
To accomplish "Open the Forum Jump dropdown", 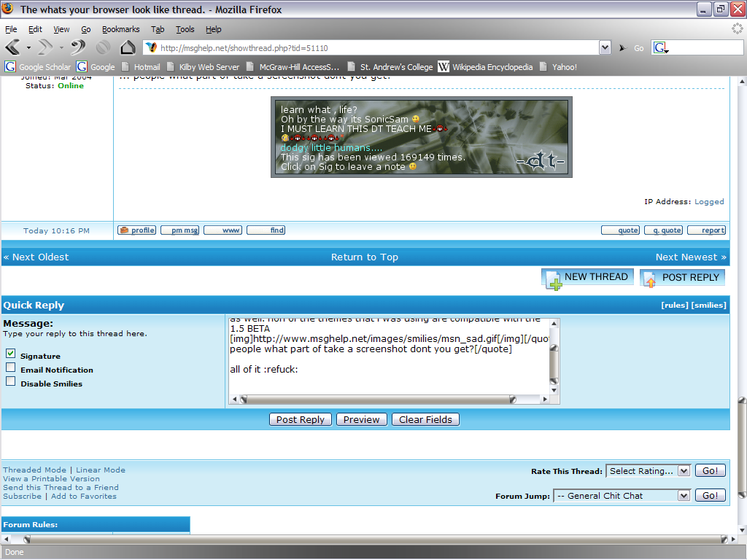I will pos(622,496).
